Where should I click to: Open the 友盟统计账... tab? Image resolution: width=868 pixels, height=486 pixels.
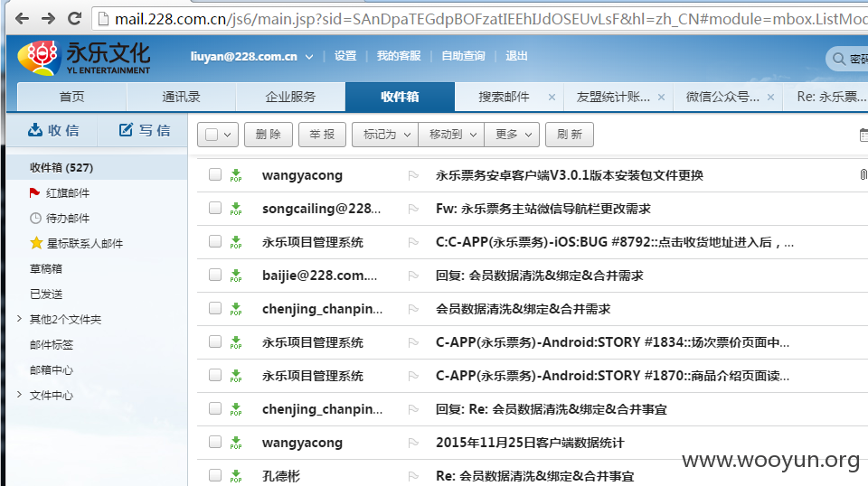(613, 97)
